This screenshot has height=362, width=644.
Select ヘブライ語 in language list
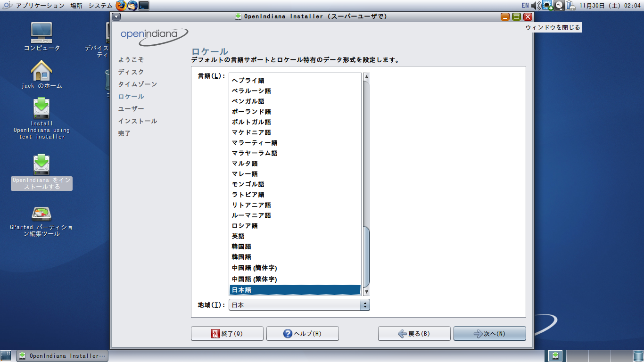coord(295,81)
